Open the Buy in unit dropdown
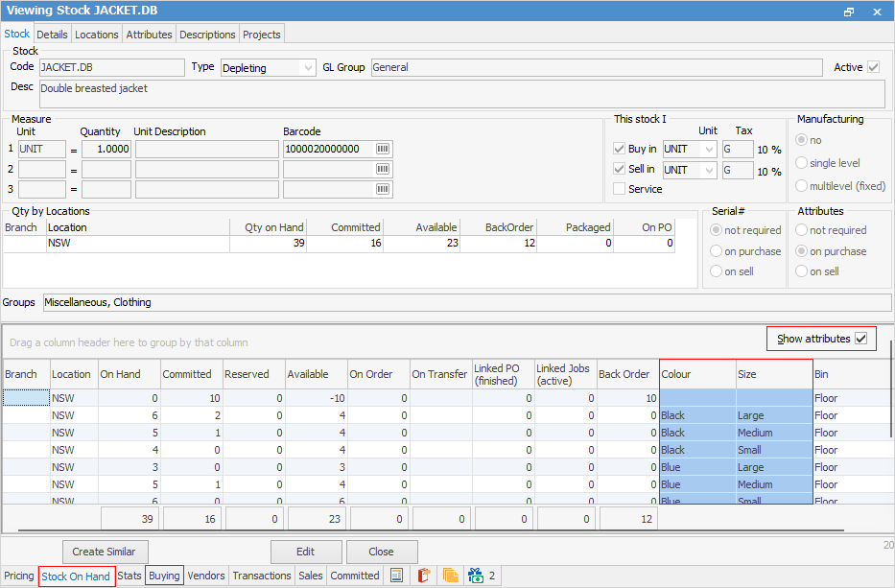The image size is (895, 588). (x=708, y=149)
